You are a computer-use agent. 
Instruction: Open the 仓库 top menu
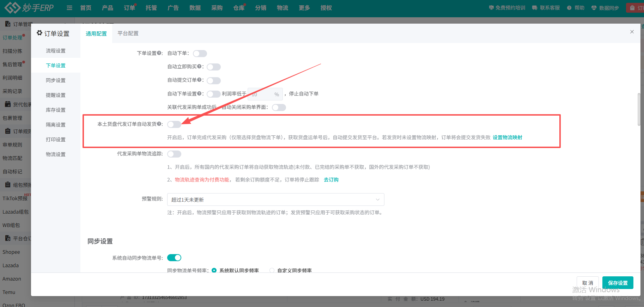239,8
